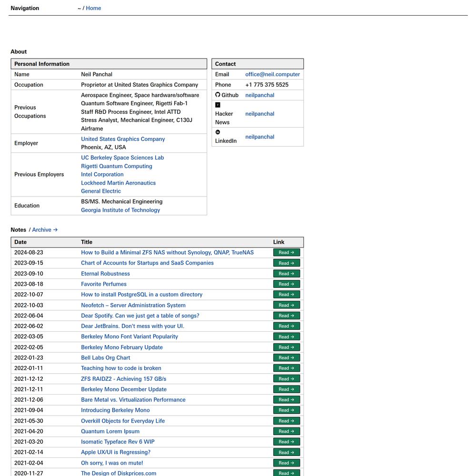
Task: Open Chart of Accounts for Startups title
Action: tap(147, 263)
